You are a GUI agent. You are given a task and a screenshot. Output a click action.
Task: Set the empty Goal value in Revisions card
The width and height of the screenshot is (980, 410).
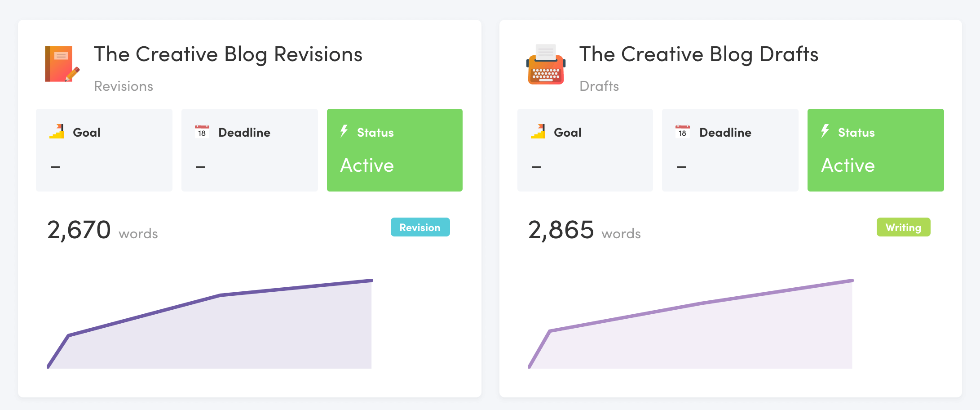[55, 167]
